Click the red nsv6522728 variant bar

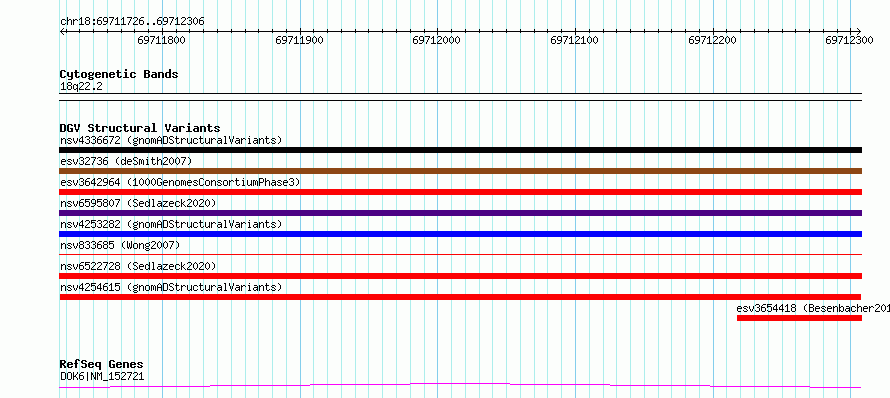coord(460,276)
